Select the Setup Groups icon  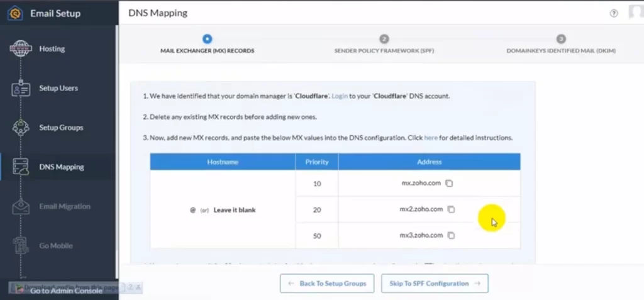tap(21, 128)
